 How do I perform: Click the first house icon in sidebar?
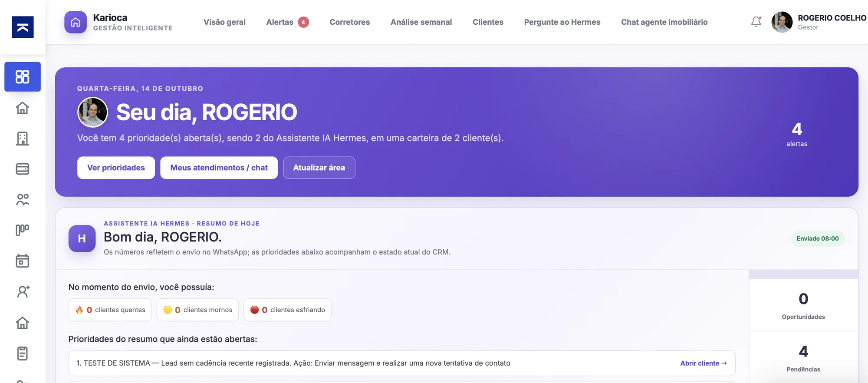23,108
